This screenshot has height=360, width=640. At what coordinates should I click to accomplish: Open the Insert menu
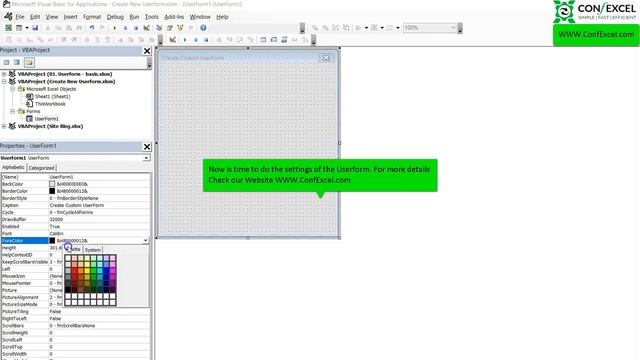[x=70, y=17]
